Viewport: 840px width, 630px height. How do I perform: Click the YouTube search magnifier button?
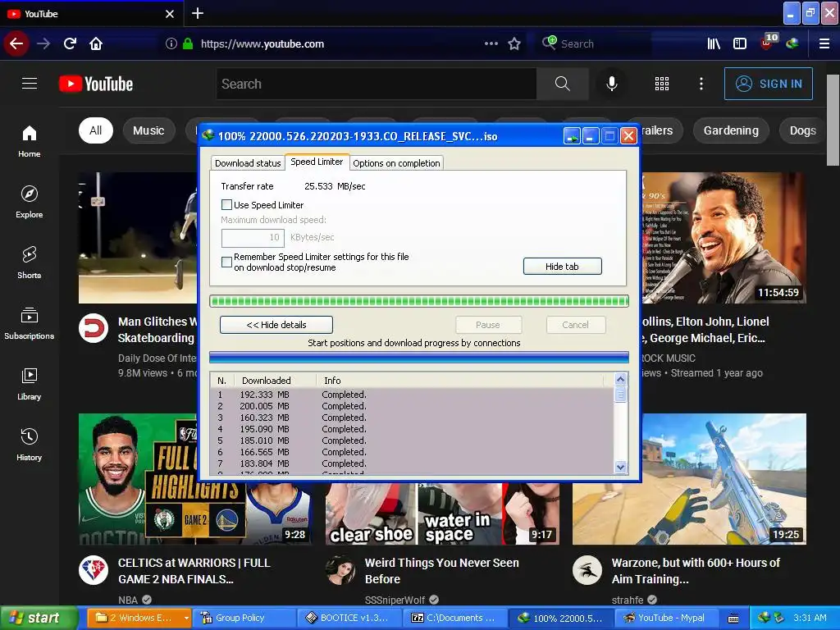(562, 84)
